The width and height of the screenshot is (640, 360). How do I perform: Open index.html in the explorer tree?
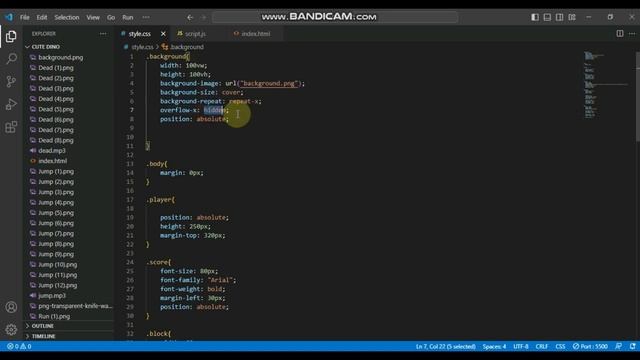53,161
